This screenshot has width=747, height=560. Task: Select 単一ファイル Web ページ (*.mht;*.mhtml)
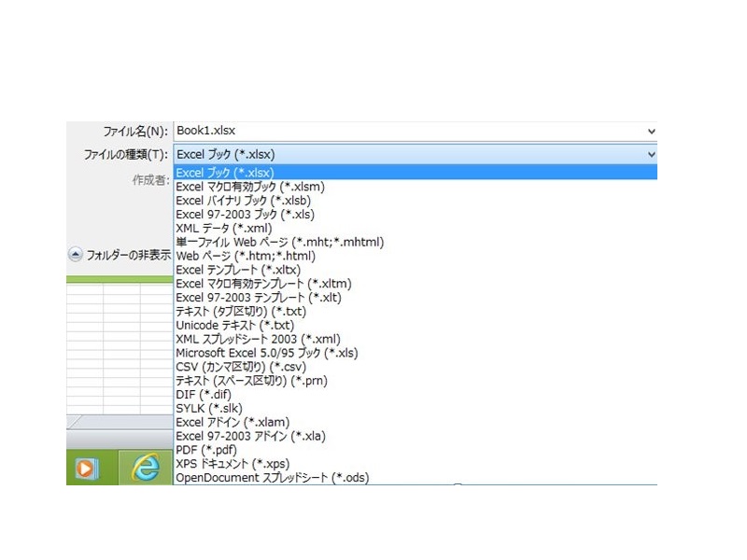coord(279,242)
